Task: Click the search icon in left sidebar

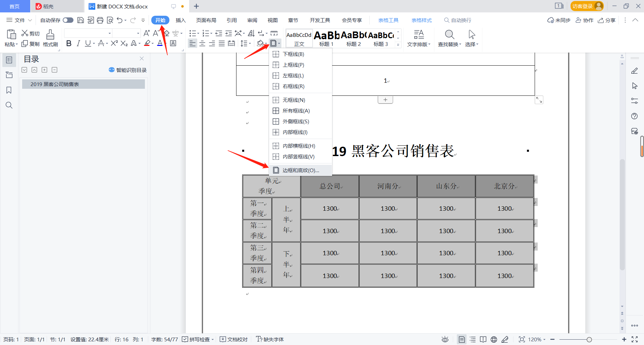Action: pyautogui.click(x=9, y=105)
